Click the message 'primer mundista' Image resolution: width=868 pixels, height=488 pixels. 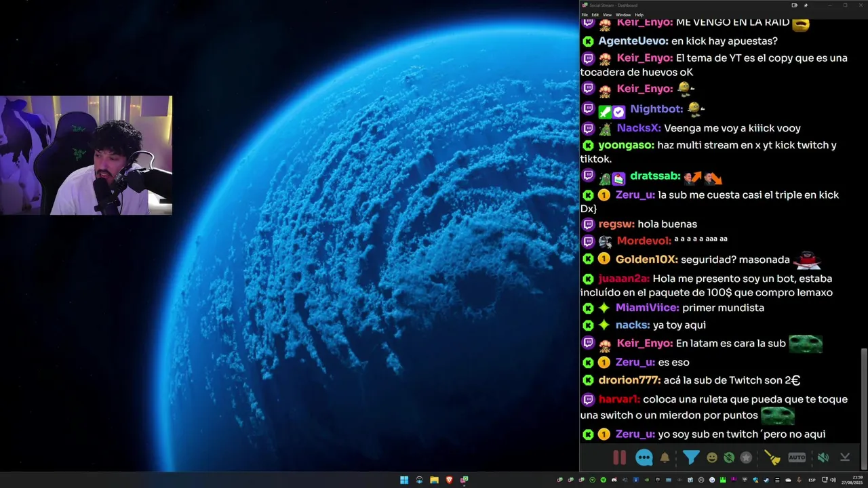click(x=723, y=308)
